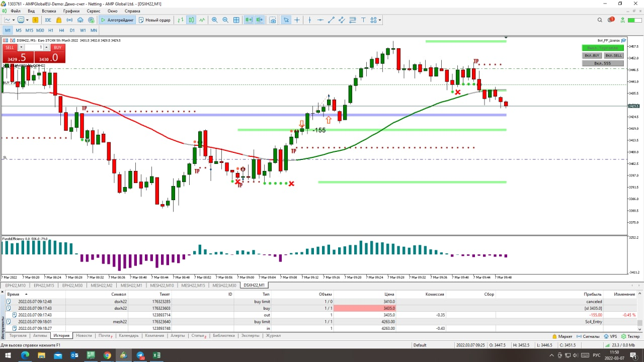Open the Торговля terminal tab
Image resolution: width=644 pixels, height=362 pixels.
point(18,335)
